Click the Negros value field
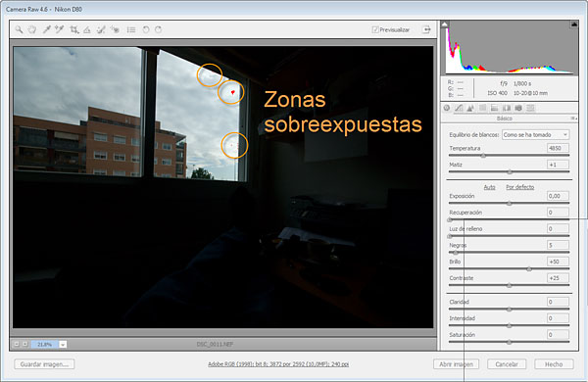Image resolution: width=588 pixels, height=382 pixels. (x=558, y=245)
